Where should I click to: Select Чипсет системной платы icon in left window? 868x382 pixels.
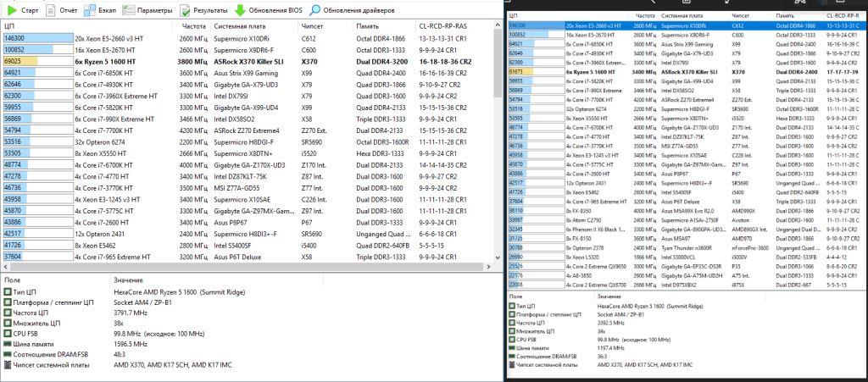(7, 365)
